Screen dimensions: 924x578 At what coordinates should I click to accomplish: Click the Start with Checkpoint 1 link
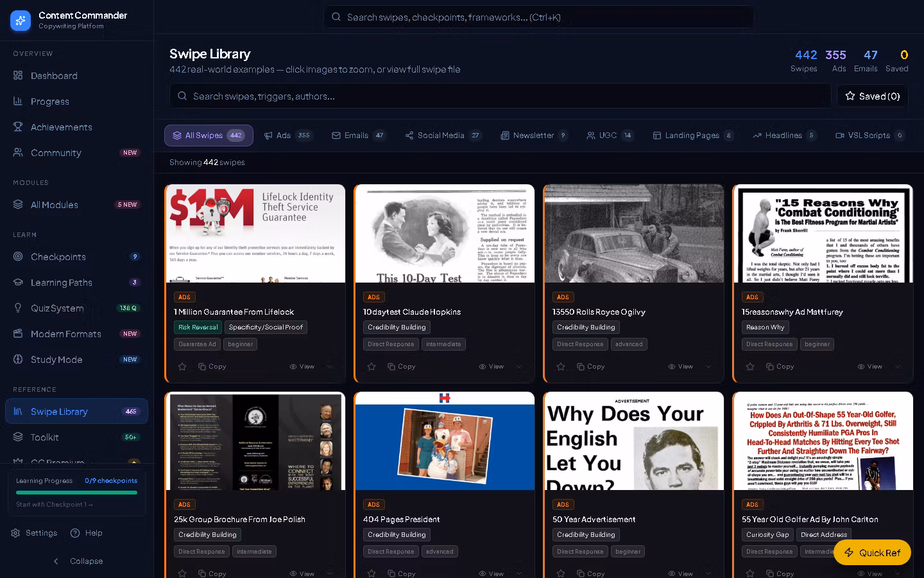(x=55, y=505)
